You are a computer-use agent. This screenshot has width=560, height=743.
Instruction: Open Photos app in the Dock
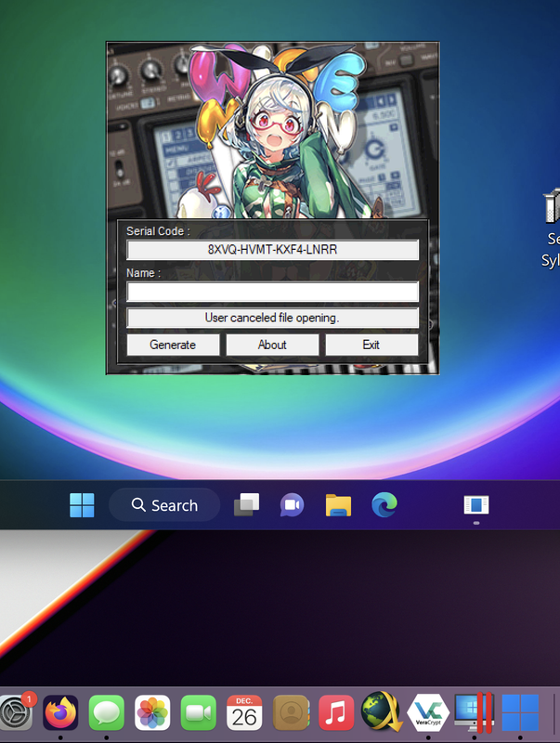152,712
